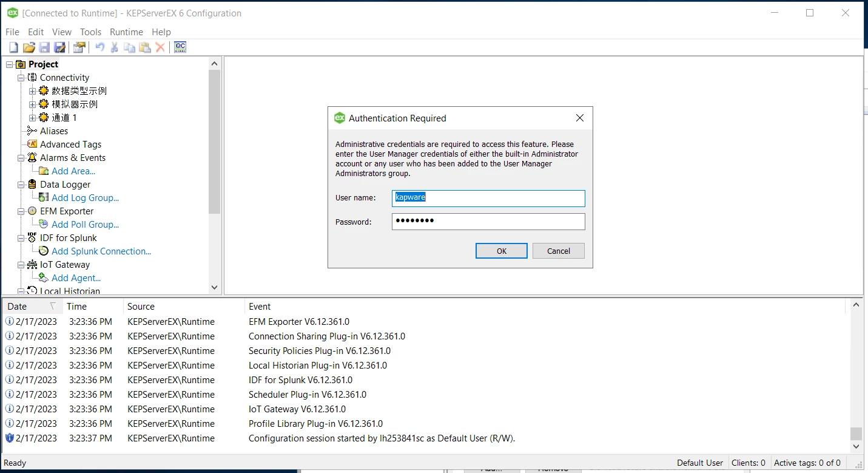Click the Save Project toolbar icon
This screenshot has height=473, width=868.
(x=44, y=47)
